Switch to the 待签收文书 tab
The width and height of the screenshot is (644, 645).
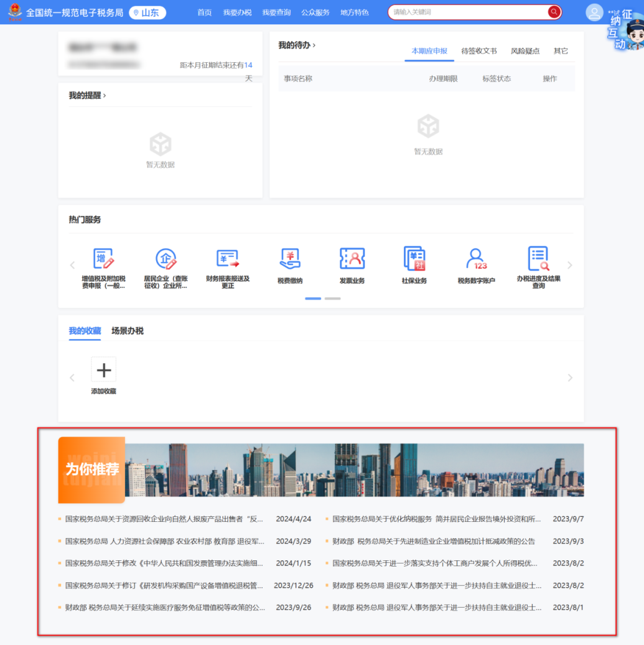pyautogui.click(x=478, y=50)
